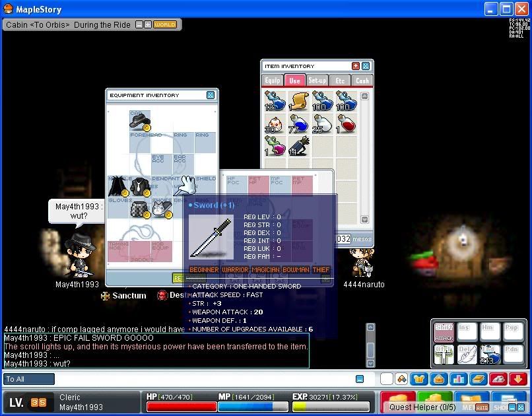Click the Shift Attack quick slot
This screenshot has width=532, height=416.
pyautogui.click(x=444, y=332)
